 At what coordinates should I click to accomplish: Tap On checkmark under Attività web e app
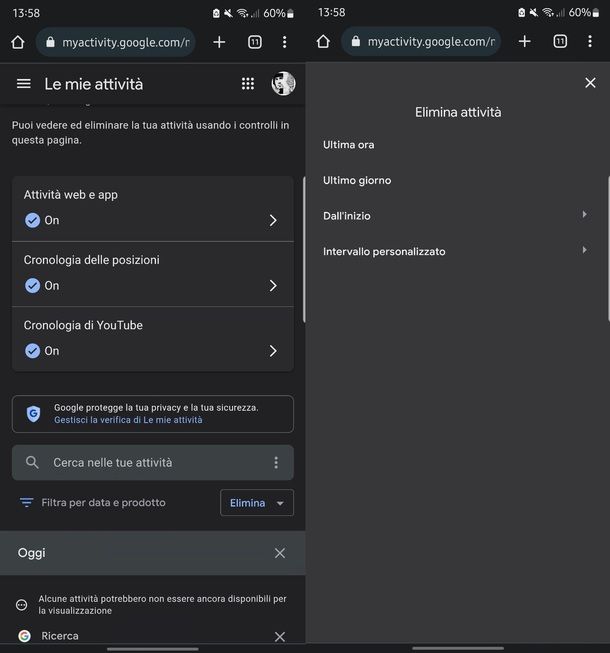(32, 220)
